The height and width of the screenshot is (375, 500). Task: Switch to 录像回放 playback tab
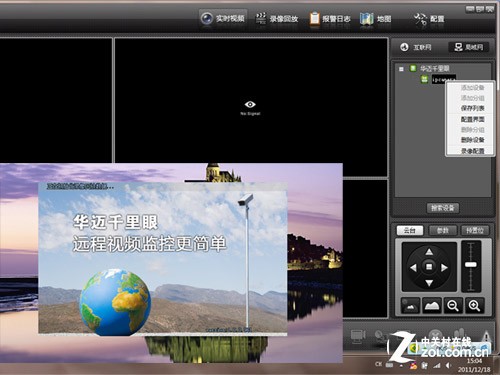tap(277, 19)
